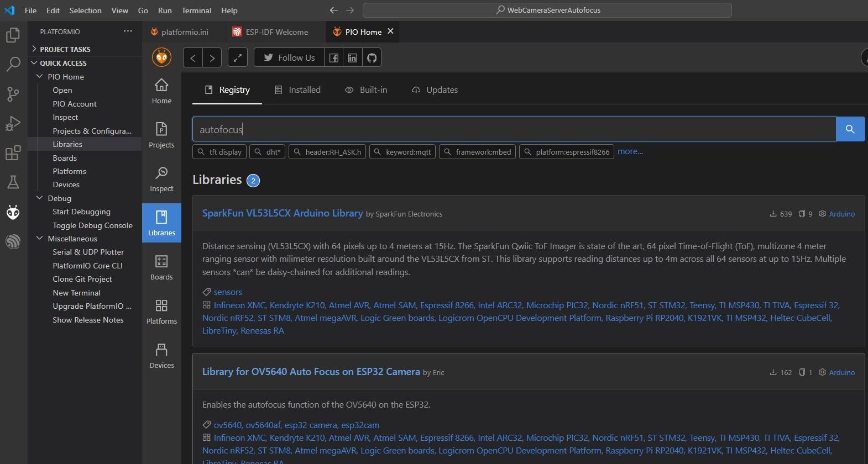Open Run and Debug view

click(13, 123)
